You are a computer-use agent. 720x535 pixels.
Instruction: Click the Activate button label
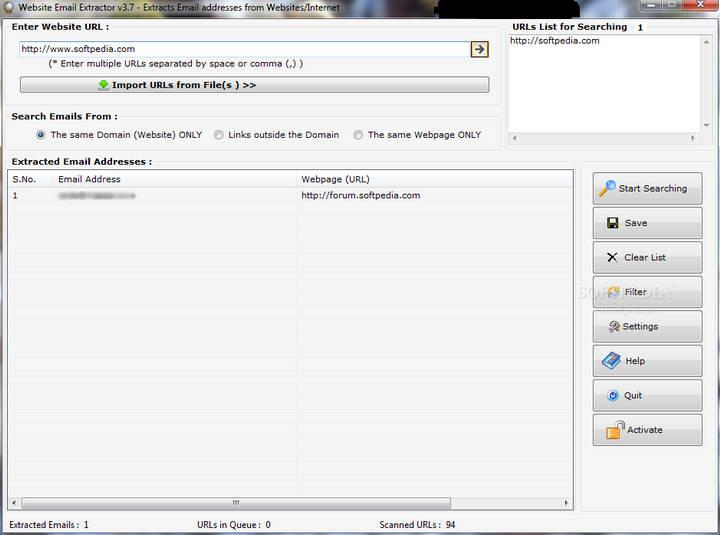click(x=645, y=430)
